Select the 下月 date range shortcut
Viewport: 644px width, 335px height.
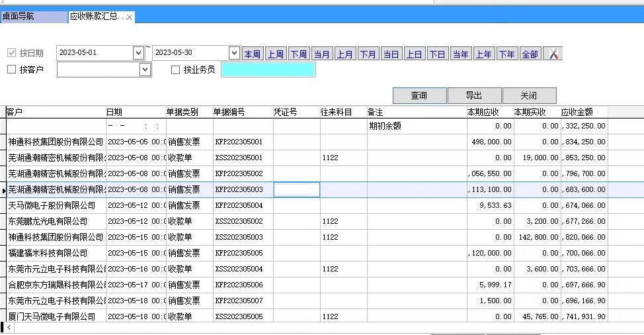(x=368, y=54)
